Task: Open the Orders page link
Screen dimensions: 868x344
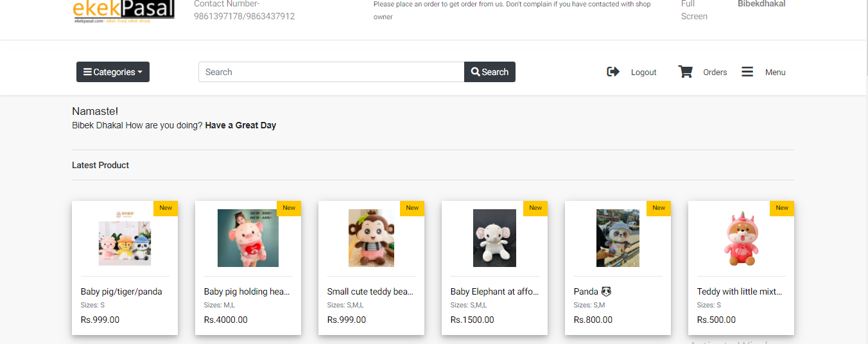Action: point(715,73)
